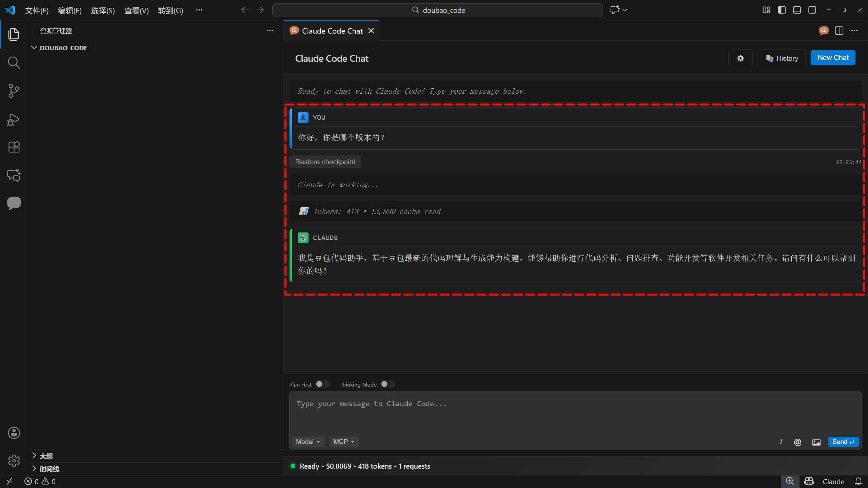The width and height of the screenshot is (868, 488).
Task: Open the chat button dropdown chevron
Action: click(625, 10)
